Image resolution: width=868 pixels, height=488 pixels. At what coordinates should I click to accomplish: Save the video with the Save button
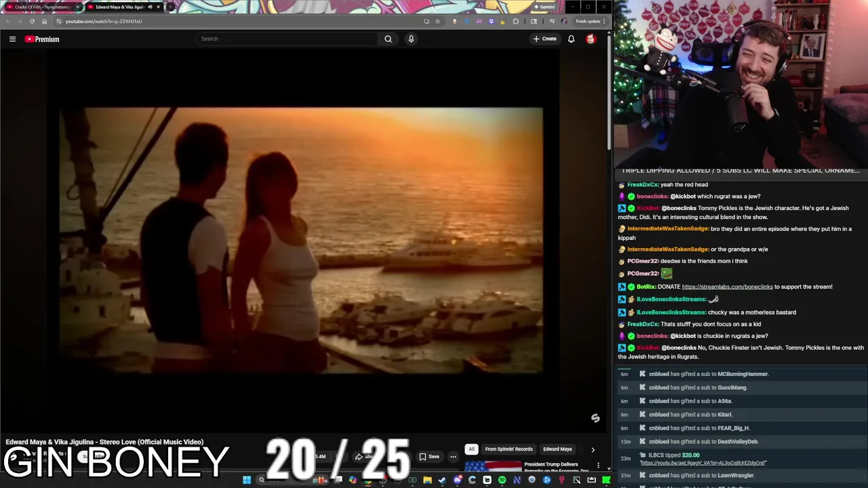[429, 456]
